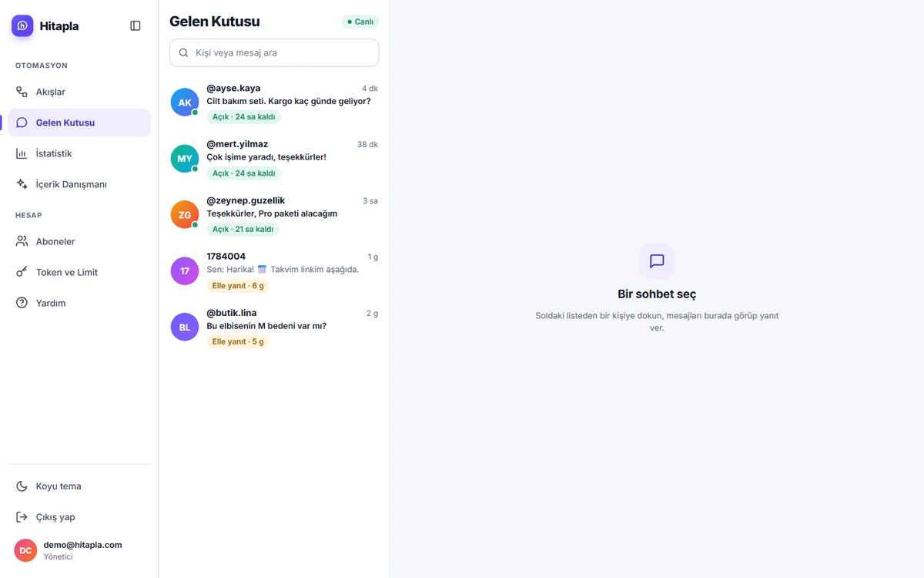Viewport: 924px width, 578px height.
Task: Click the DC user avatar
Action: pos(25,550)
